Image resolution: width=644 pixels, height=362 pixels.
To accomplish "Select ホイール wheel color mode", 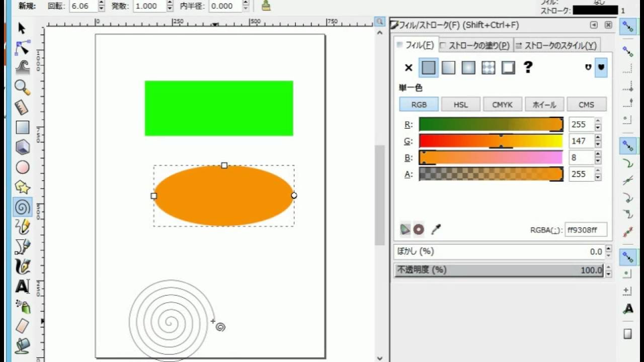I will (x=544, y=105).
